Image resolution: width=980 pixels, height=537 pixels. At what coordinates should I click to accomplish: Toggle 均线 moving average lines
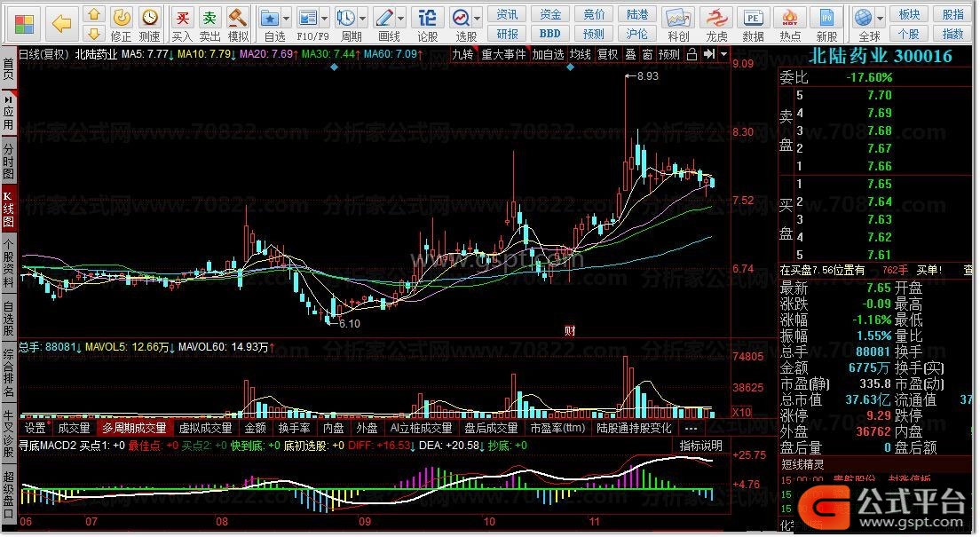[x=580, y=54]
